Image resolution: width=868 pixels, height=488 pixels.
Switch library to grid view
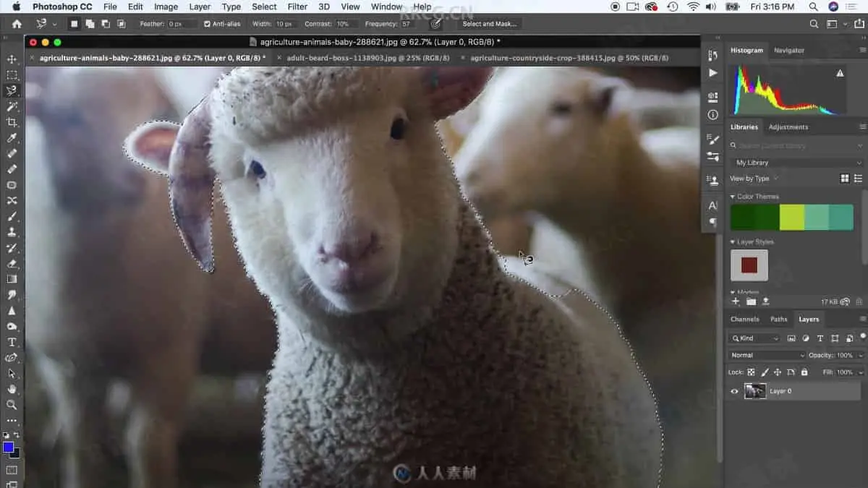pyautogui.click(x=844, y=179)
